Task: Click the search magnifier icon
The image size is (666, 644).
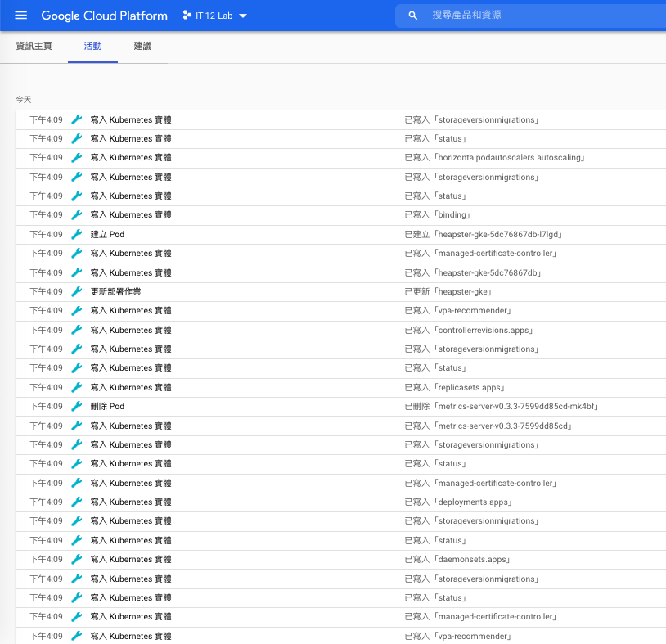Action: coord(413,16)
